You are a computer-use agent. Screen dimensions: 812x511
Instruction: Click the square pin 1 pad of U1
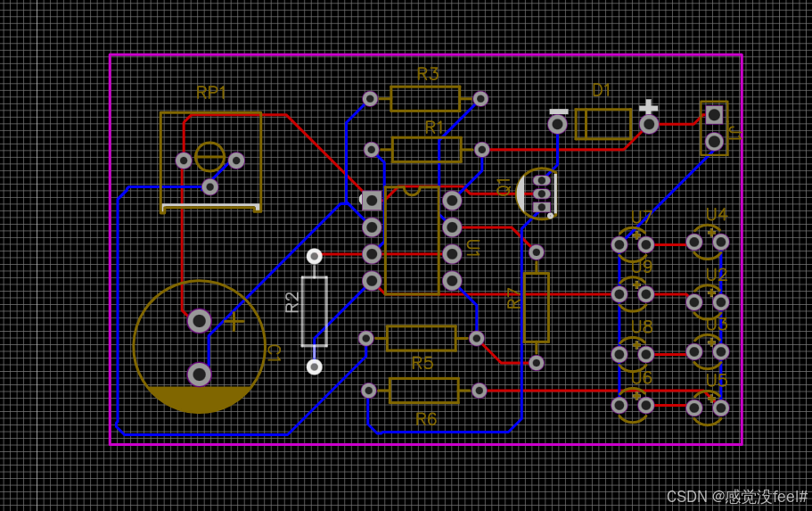[372, 201]
